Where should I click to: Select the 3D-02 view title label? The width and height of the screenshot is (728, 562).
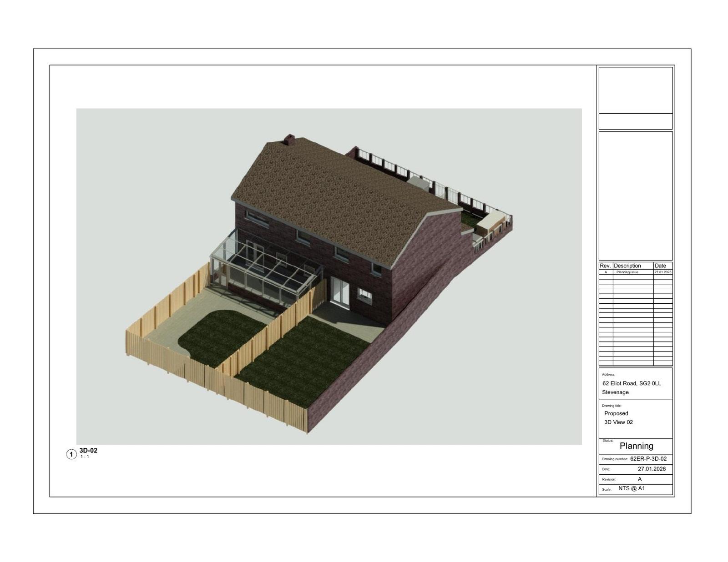88,451
